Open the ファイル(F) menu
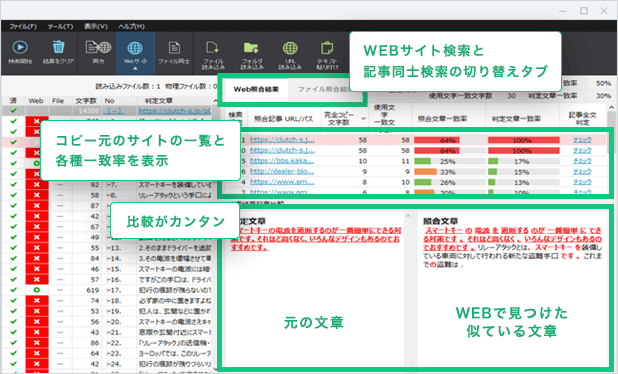 23,26
